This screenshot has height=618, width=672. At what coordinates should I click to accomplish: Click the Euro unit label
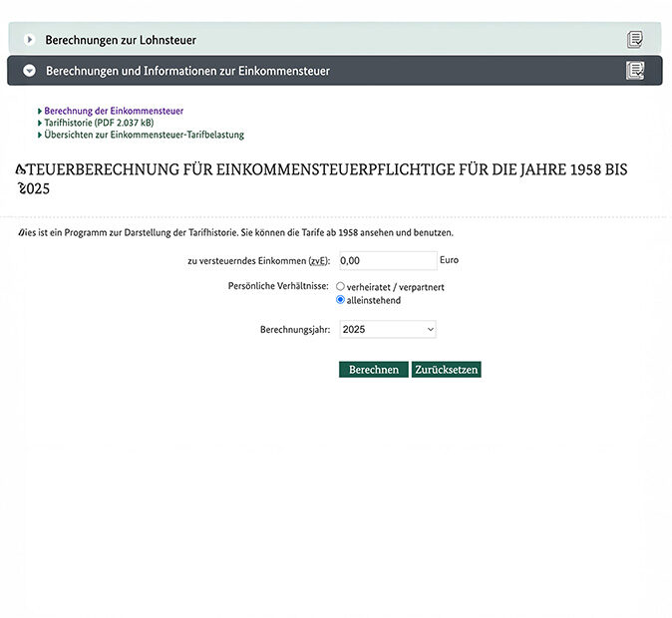pyautogui.click(x=449, y=260)
